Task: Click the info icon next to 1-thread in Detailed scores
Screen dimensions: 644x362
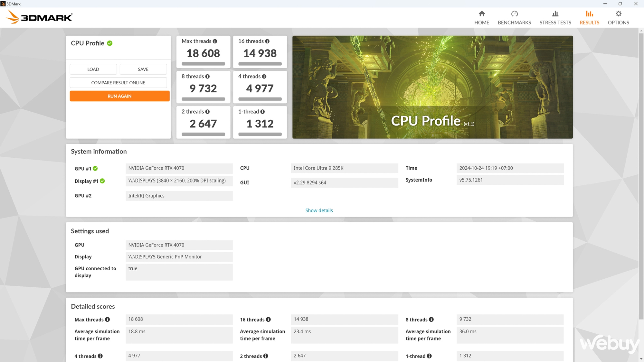Action: (429, 356)
